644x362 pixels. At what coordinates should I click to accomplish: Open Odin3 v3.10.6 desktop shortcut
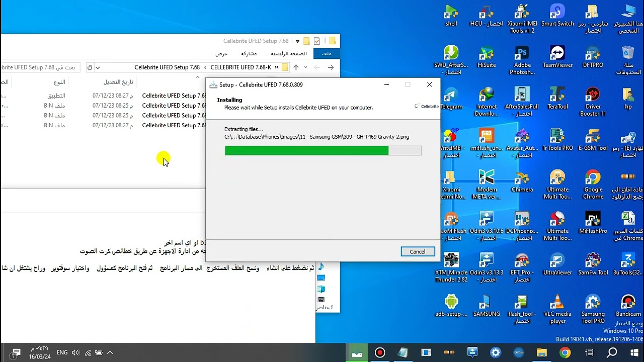487,227
